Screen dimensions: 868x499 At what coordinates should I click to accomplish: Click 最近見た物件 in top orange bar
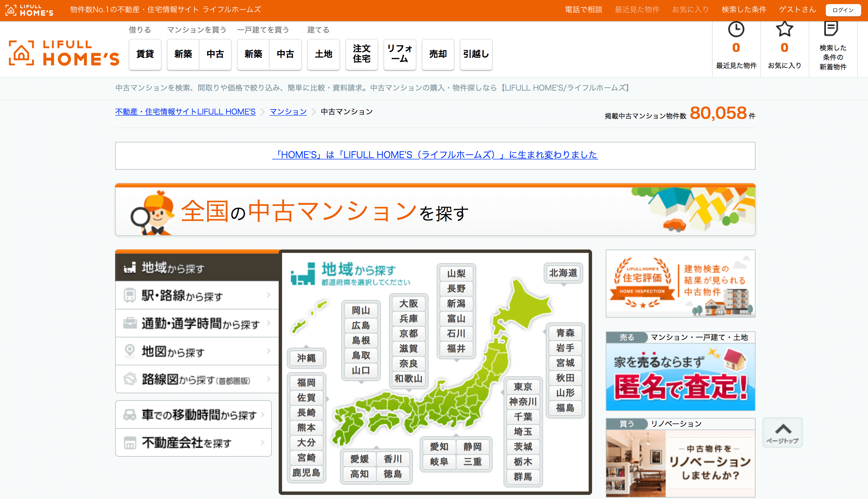click(637, 10)
